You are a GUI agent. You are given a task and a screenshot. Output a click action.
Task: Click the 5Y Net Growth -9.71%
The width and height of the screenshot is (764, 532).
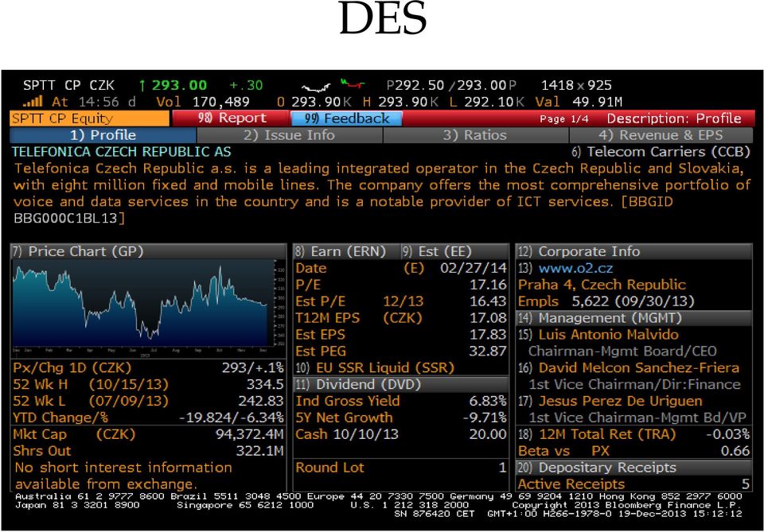(x=485, y=417)
